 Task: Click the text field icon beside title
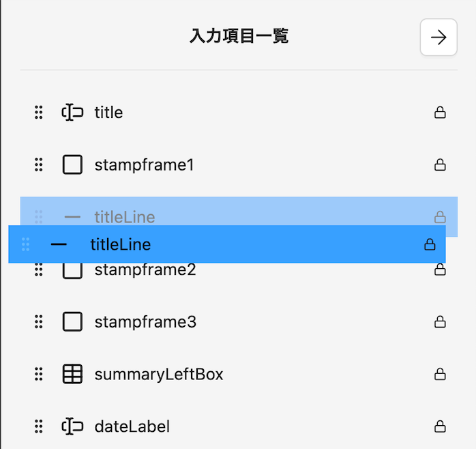pyautogui.click(x=72, y=113)
